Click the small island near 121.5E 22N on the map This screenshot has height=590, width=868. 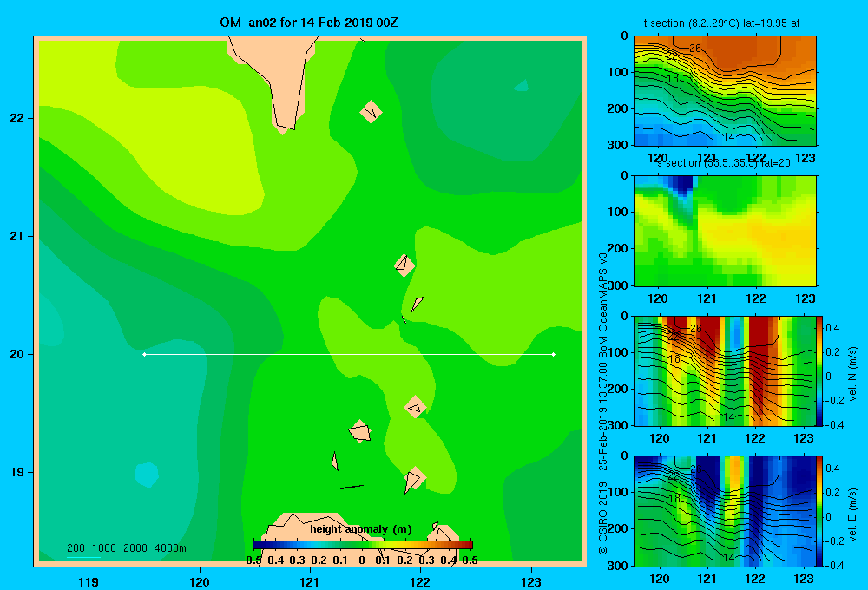(x=371, y=112)
